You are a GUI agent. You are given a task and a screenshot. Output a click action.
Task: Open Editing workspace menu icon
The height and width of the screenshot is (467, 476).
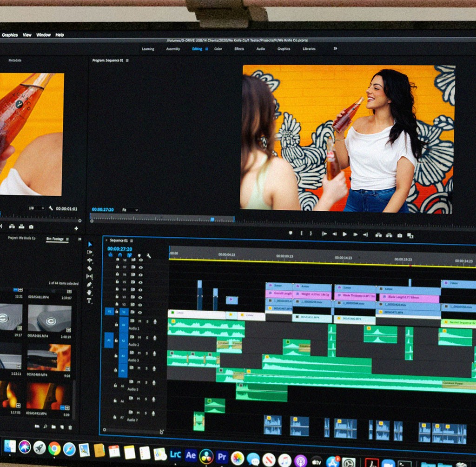(x=207, y=49)
